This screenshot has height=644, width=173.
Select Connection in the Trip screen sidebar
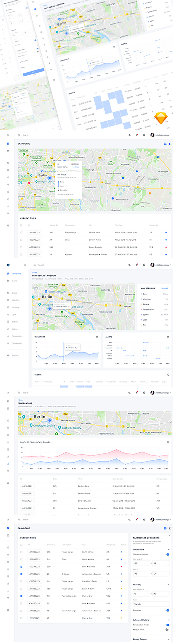coord(17,343)
